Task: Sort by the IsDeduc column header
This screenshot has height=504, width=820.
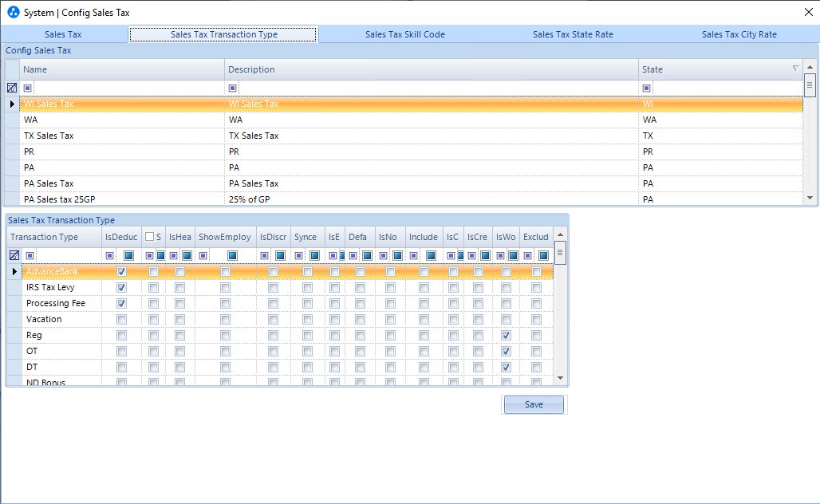Action: [121, 237]
